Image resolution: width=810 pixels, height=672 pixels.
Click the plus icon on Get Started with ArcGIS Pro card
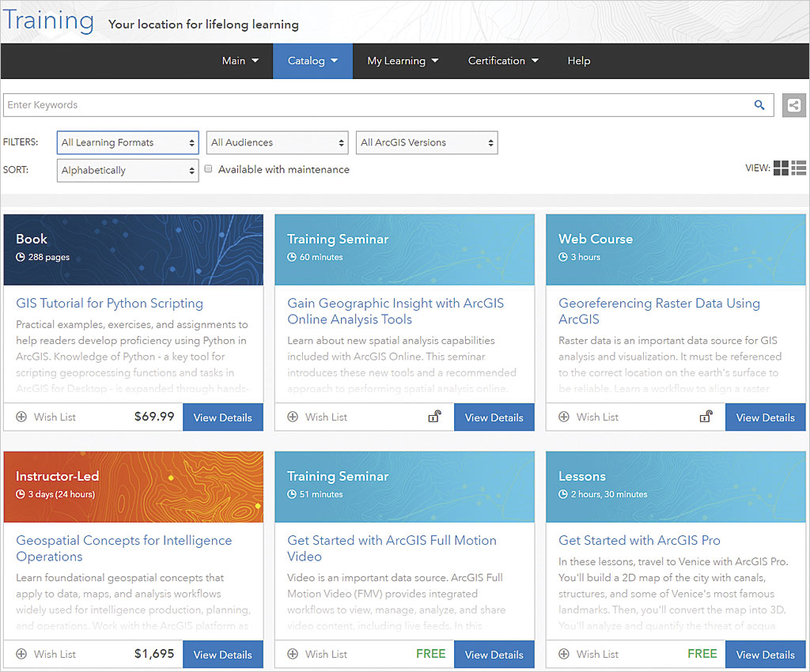click(x=563, y=654)
